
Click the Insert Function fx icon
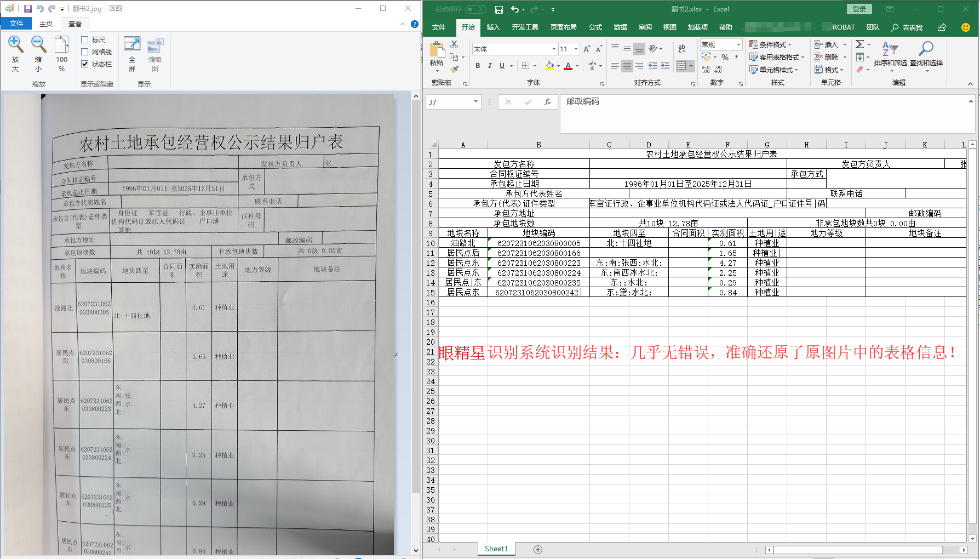547,102
